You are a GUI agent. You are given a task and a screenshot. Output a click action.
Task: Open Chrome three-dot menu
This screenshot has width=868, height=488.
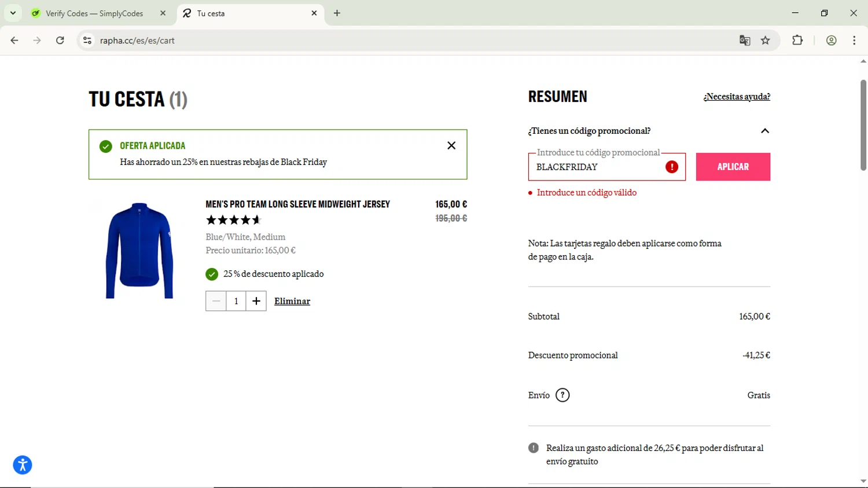(854, 41)
